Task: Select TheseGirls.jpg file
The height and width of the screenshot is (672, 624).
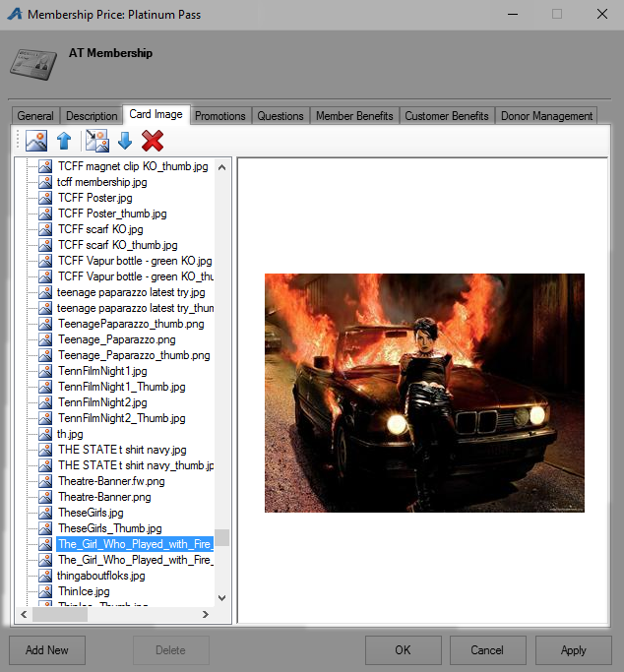Action: click(x=91, y=513)
